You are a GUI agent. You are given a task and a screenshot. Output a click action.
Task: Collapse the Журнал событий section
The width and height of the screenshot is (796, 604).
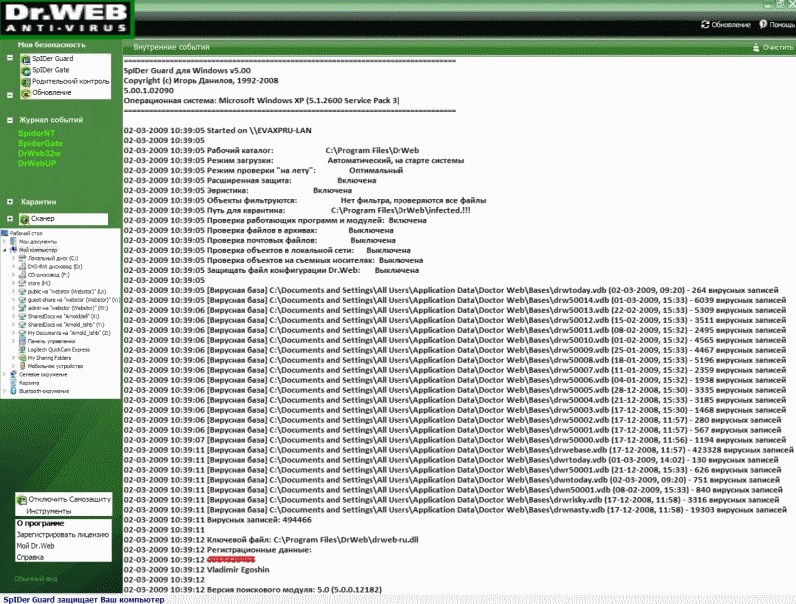point(10,120)
